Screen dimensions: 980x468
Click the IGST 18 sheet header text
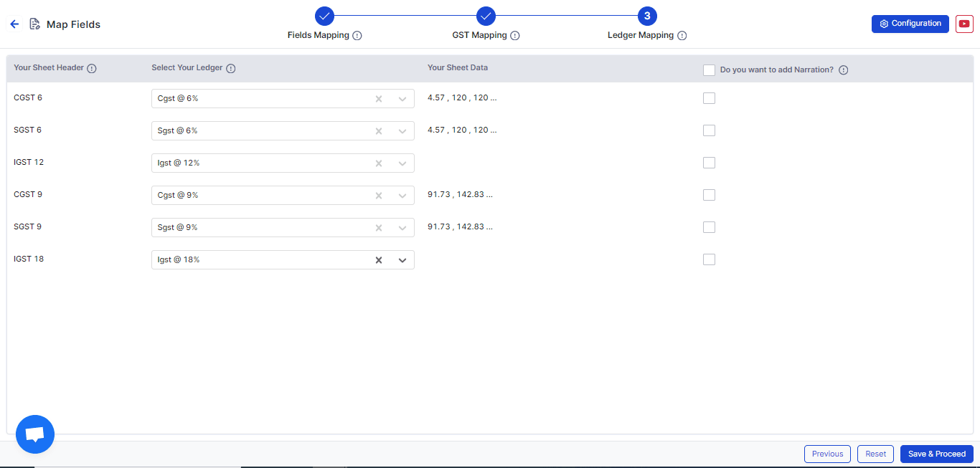point(29,259)
